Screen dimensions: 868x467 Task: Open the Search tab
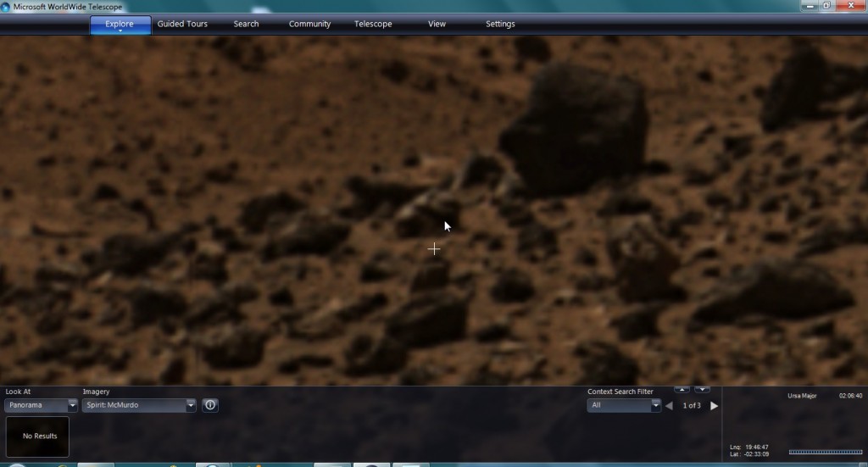point(246,24)
